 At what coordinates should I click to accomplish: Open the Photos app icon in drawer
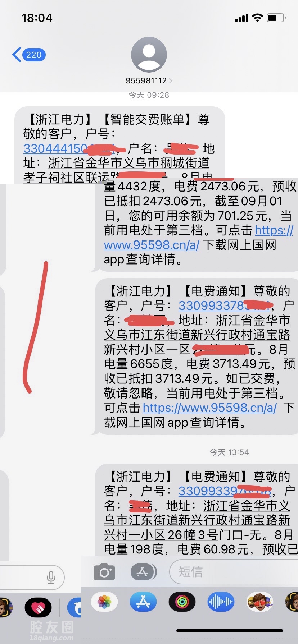(104, 602)
